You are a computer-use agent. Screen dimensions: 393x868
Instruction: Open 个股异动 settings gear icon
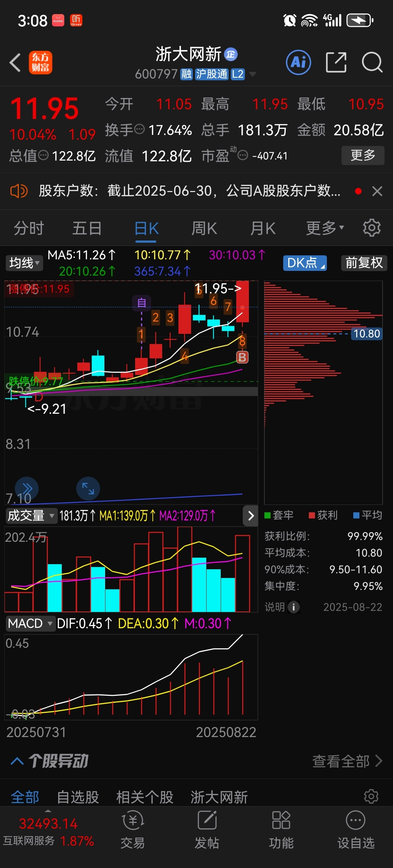tap(371, 796)
